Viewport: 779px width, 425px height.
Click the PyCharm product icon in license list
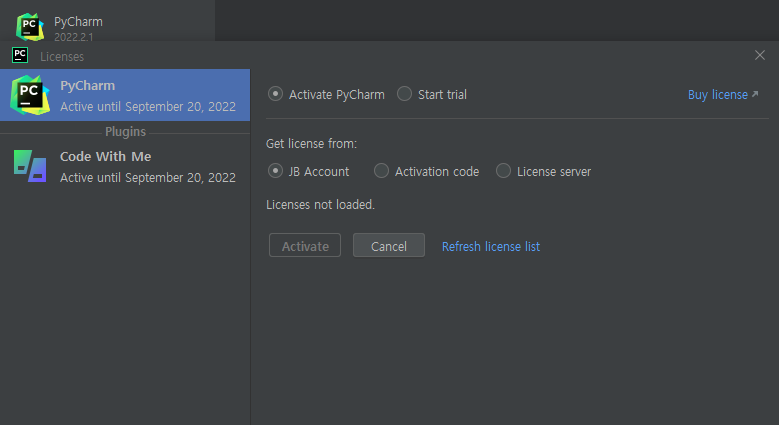click(x=30, y=95)
